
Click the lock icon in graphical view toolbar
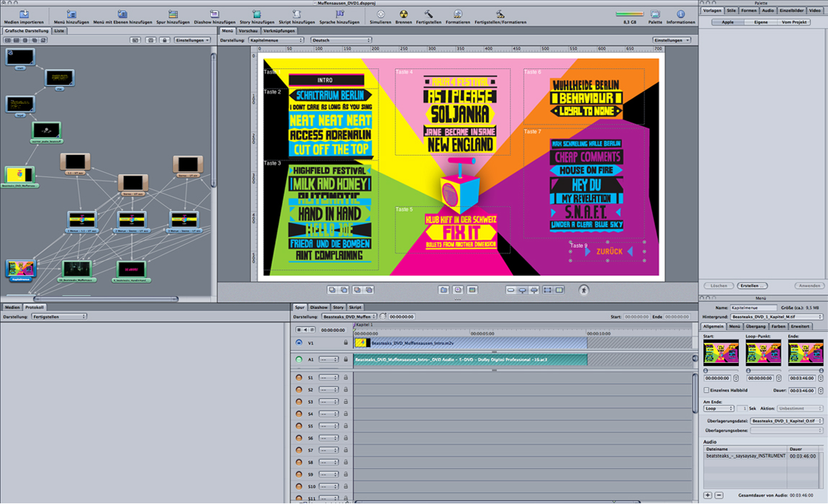(x=165, y=40)
